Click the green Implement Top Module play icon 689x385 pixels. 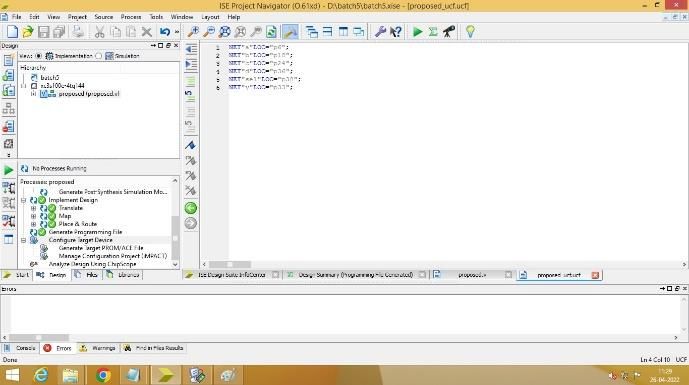tap(417, 32)
